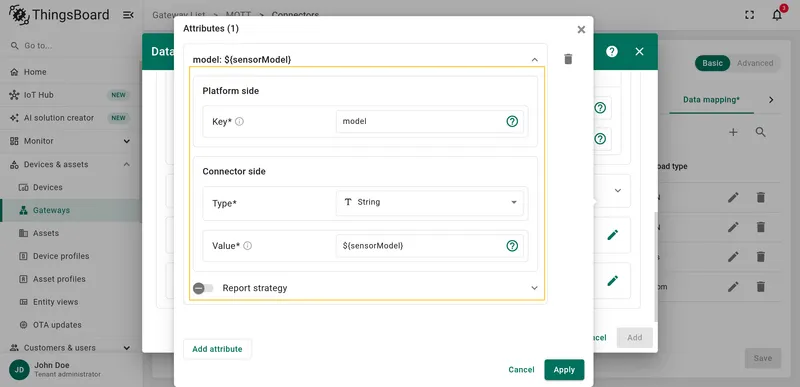This screenshot has height=387, width=800.
Task: Switch to Basic mode
Action: click(712, 63)
